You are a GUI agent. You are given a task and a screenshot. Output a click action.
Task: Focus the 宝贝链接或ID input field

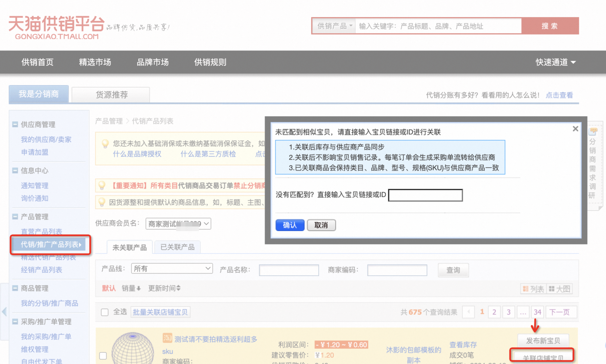(425, 195)
